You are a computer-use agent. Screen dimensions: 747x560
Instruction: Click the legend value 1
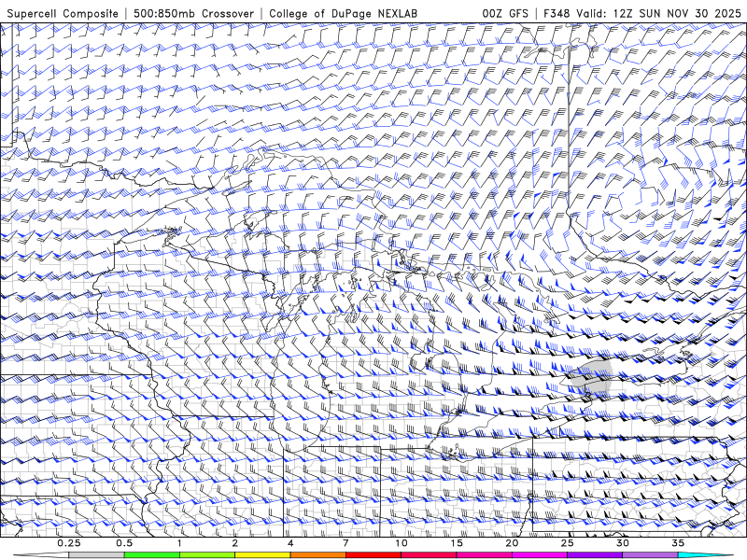(x=179, y=543)
